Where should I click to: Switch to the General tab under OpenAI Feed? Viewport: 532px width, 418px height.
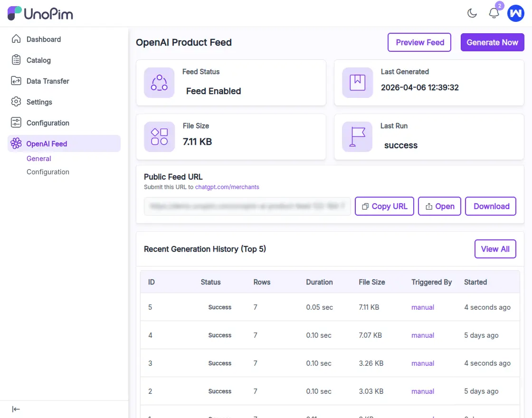click(38, 158)
